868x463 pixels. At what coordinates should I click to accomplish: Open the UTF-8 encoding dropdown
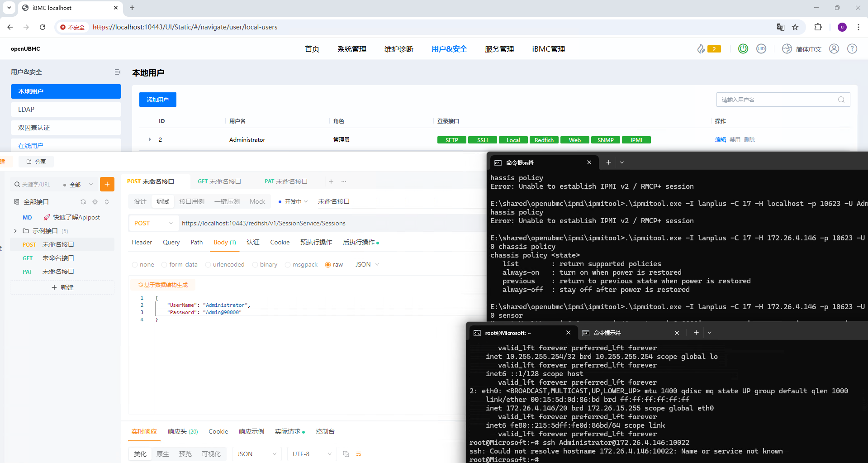pos(312,454)
